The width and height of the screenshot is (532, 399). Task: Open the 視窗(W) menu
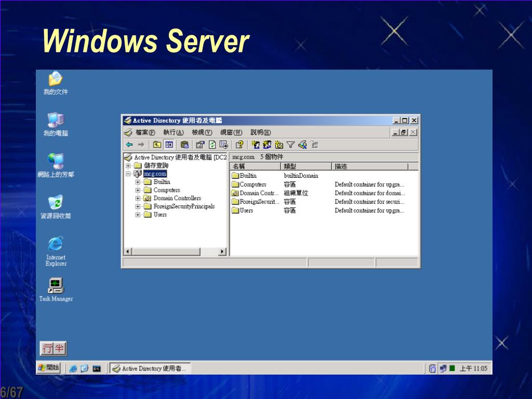tap(231, 132)
